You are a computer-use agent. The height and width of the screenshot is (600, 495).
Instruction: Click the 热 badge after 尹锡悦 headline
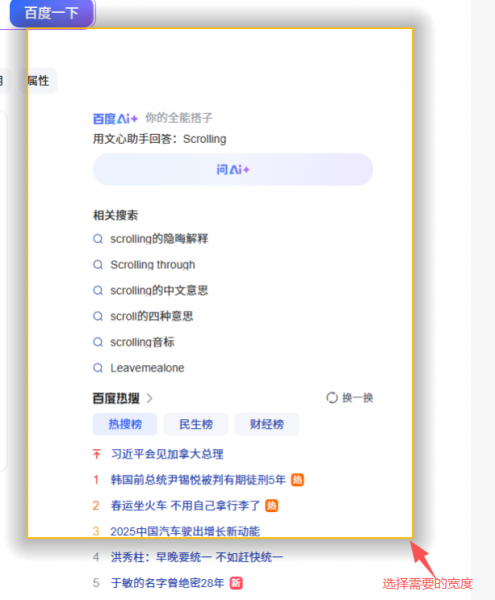[x=297, y=480]
